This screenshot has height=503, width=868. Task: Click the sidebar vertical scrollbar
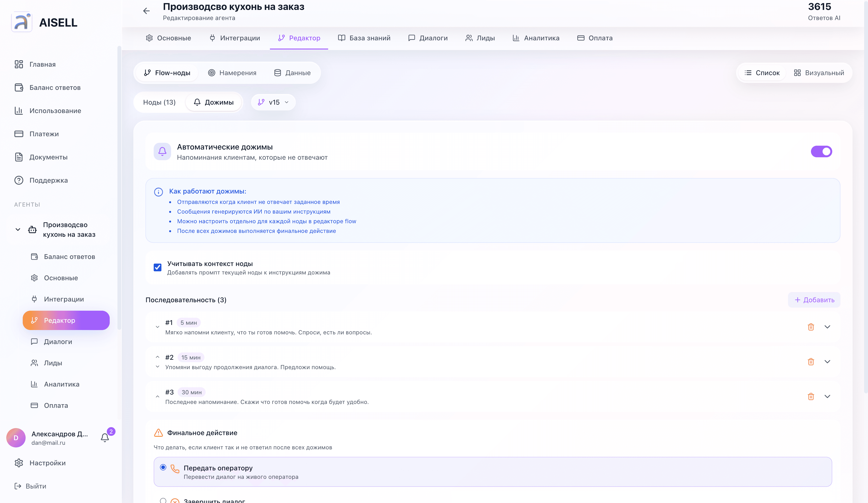(x=119, y=188)
